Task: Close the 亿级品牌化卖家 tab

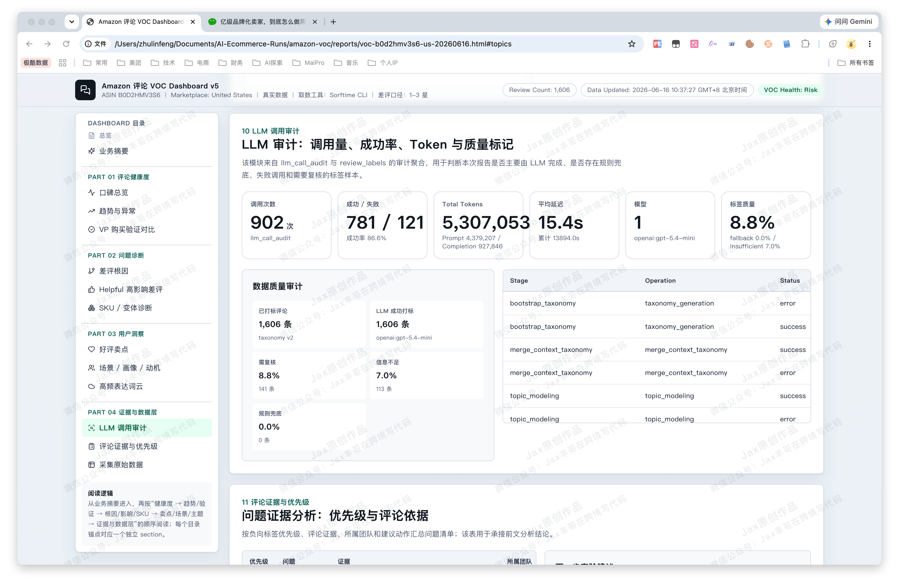Action: (315, 22)
